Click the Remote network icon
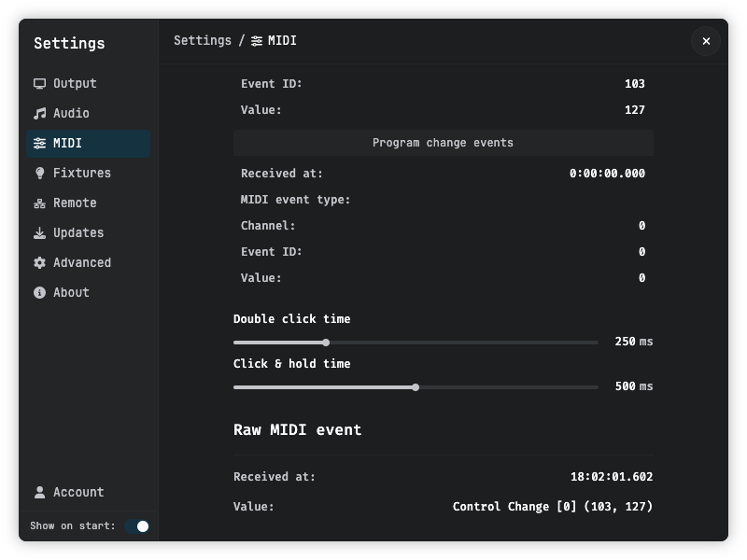The image size is (747, 560). pos(39,203)
